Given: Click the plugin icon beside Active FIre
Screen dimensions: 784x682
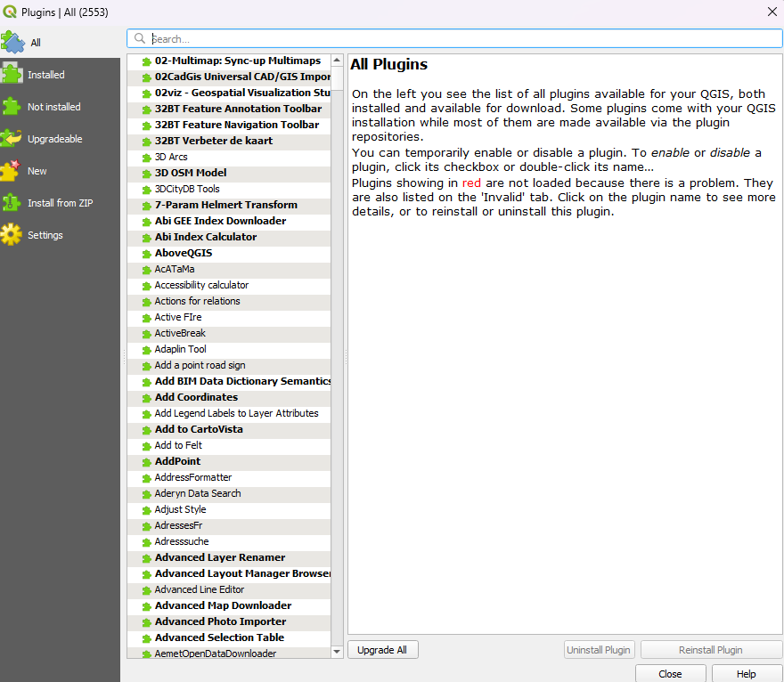Looking at the screenshot, I should point(146,318).
